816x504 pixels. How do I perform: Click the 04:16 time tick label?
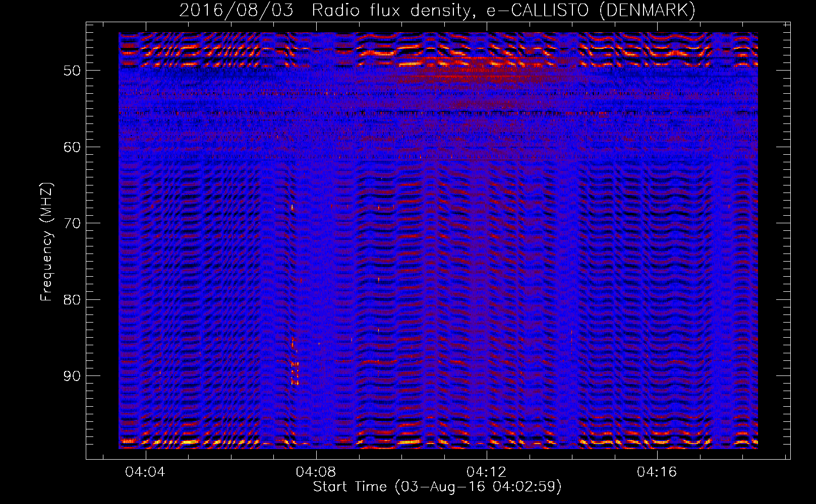point(657,472)
